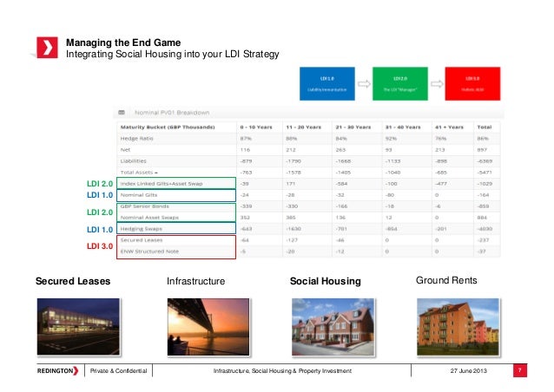Click the arrow between LDI 2.0 and LDI 3.0 boxes

(x=437, y=84)
